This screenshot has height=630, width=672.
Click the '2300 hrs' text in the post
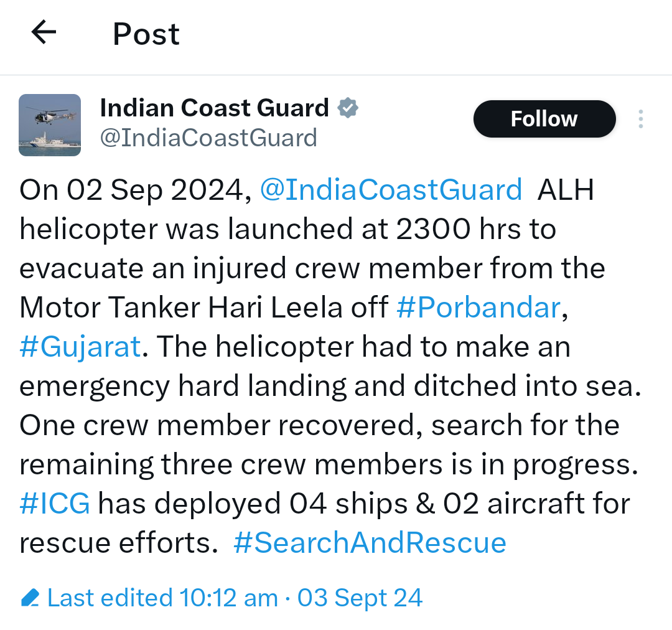(457, 229)
